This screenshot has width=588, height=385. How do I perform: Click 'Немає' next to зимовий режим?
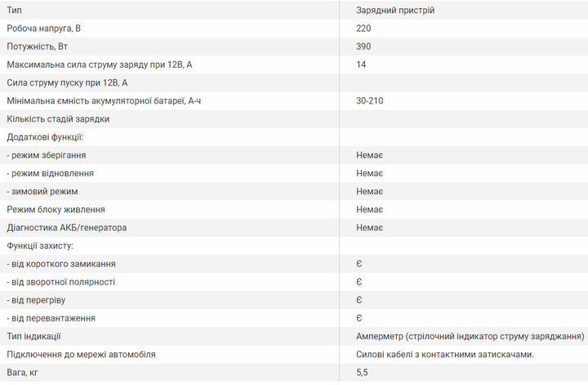click(x=369, y=192)
